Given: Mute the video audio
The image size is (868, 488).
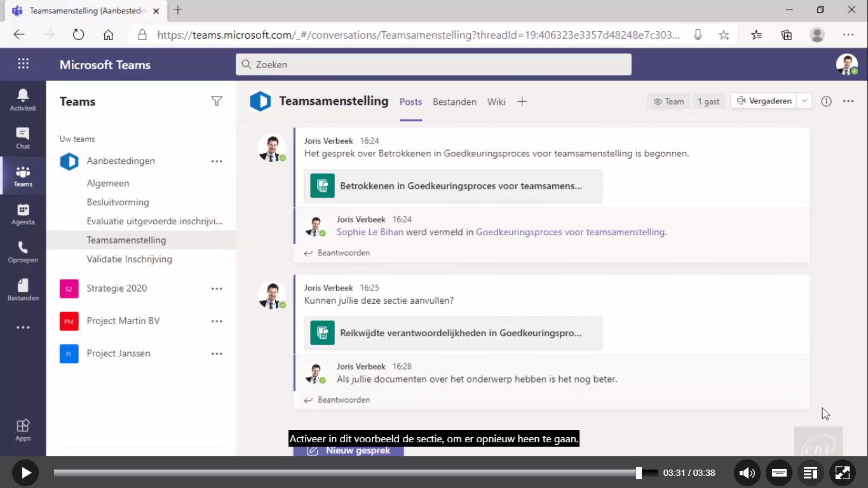Looking at the screenshot, I should tap(747, 473).
